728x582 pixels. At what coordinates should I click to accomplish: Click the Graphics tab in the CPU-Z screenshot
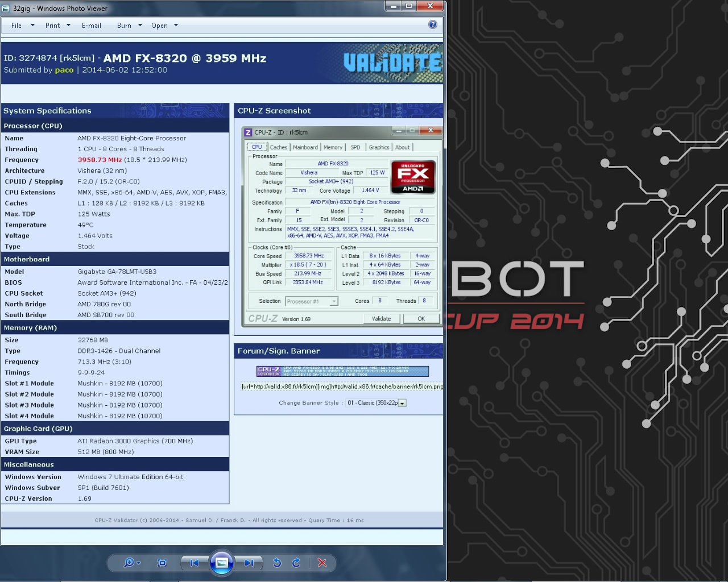click(379, 147)
